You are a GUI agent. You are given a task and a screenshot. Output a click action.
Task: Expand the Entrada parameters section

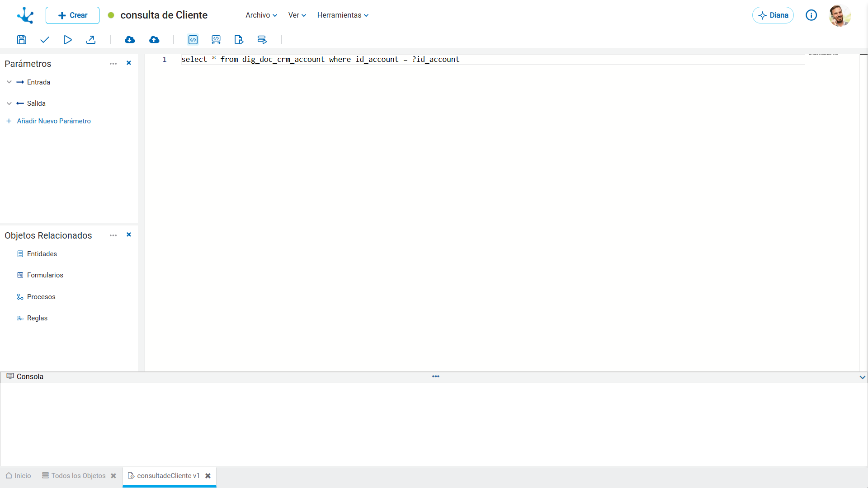pos(9,82)
